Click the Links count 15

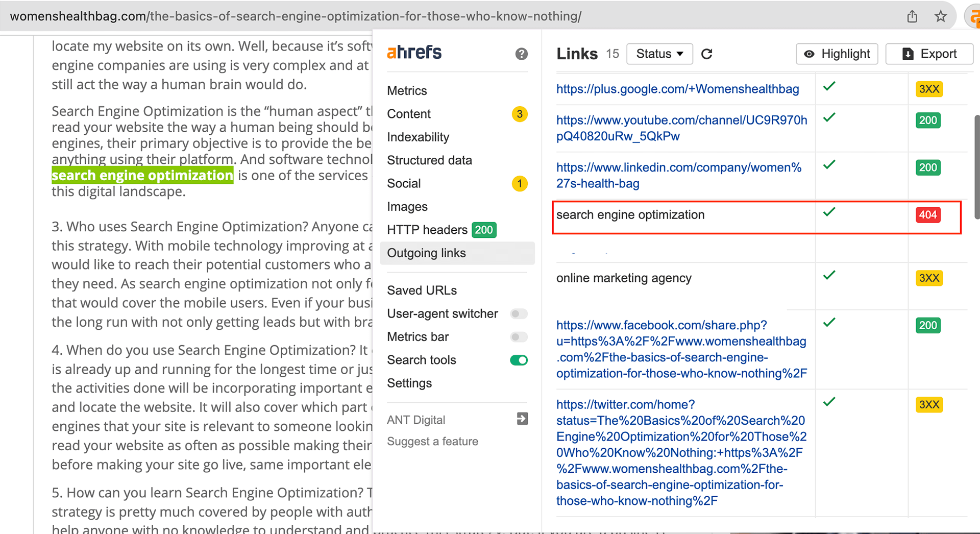click(612, 54)
